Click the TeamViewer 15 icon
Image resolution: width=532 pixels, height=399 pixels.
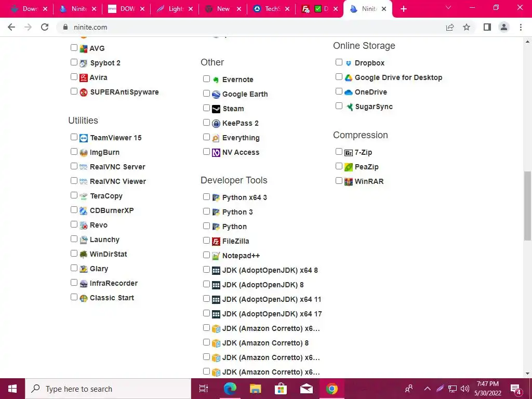click(84, 138)
